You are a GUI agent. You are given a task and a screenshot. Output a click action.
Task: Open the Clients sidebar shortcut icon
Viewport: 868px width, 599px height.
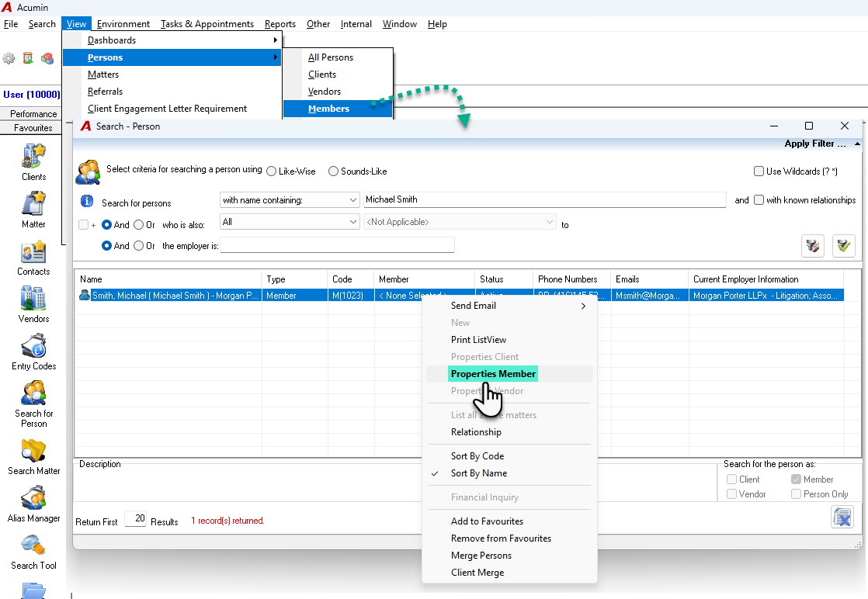(x=33, y=156)
